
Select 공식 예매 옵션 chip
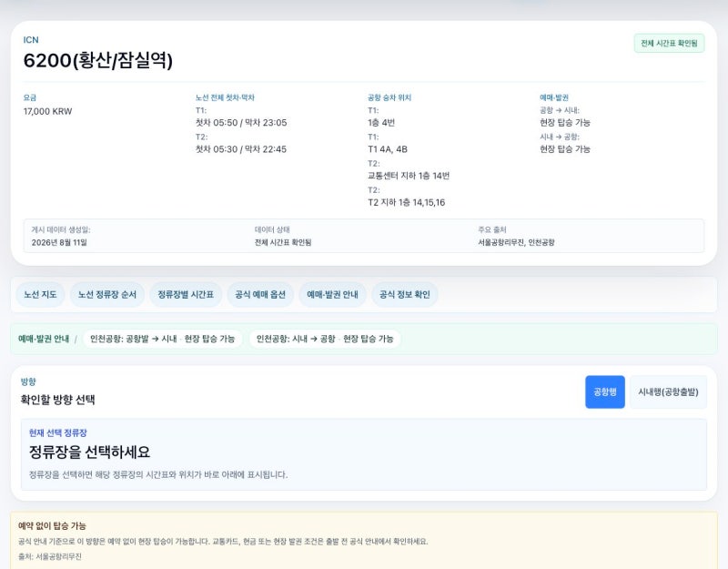tap(260, 294)
